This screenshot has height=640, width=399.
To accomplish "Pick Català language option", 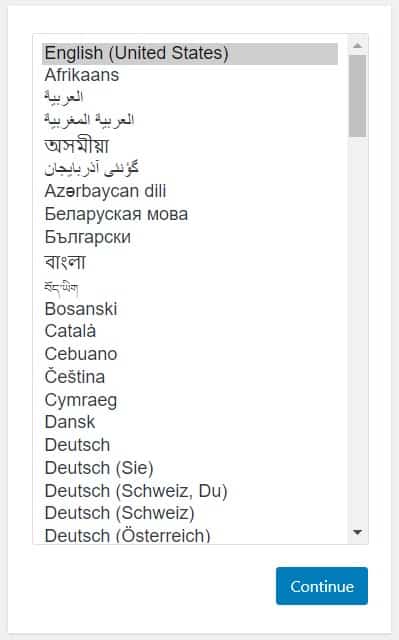I will coord(190,331).
